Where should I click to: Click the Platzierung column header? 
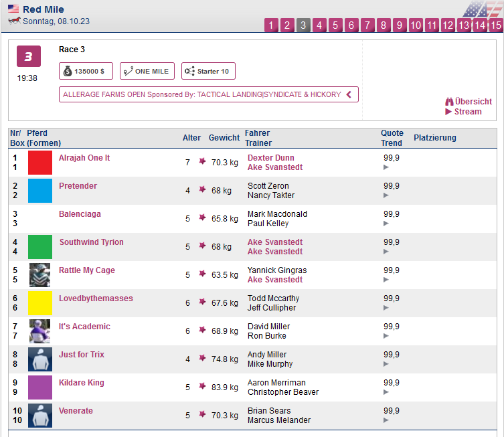[434, 138]
